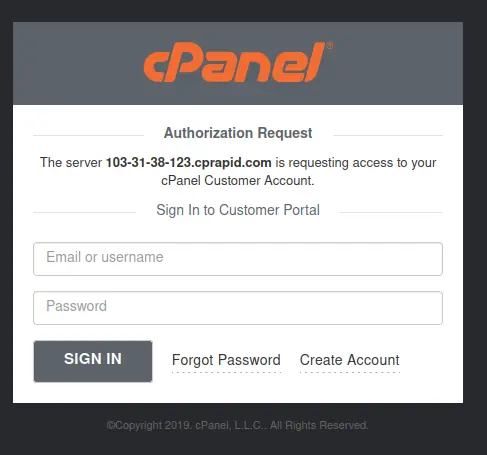This screenshot has height=455, width=487.
Task: Select the Authorization Request heading
Action: (238, 133)
